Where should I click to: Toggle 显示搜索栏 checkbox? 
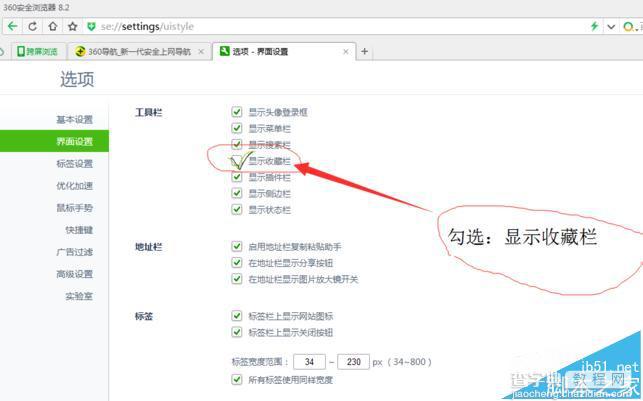pyautogui.click(x=237, y=144)
